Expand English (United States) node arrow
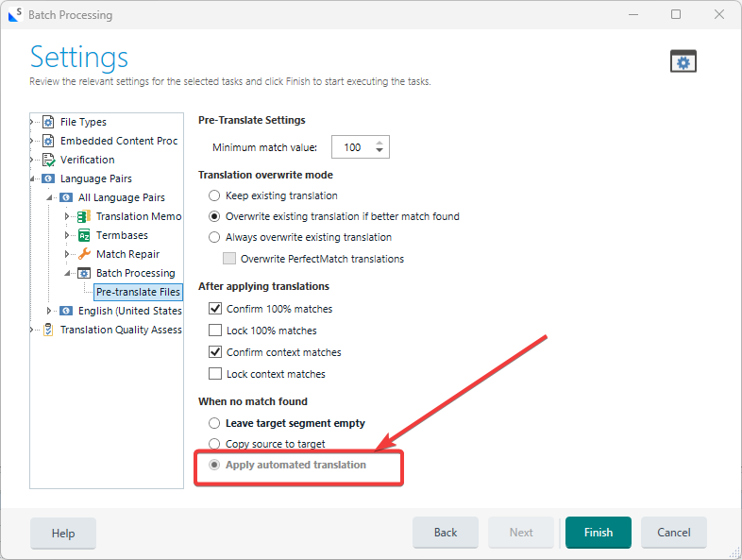The height and width of the screenshot is (560, 742). coord(49,311)
